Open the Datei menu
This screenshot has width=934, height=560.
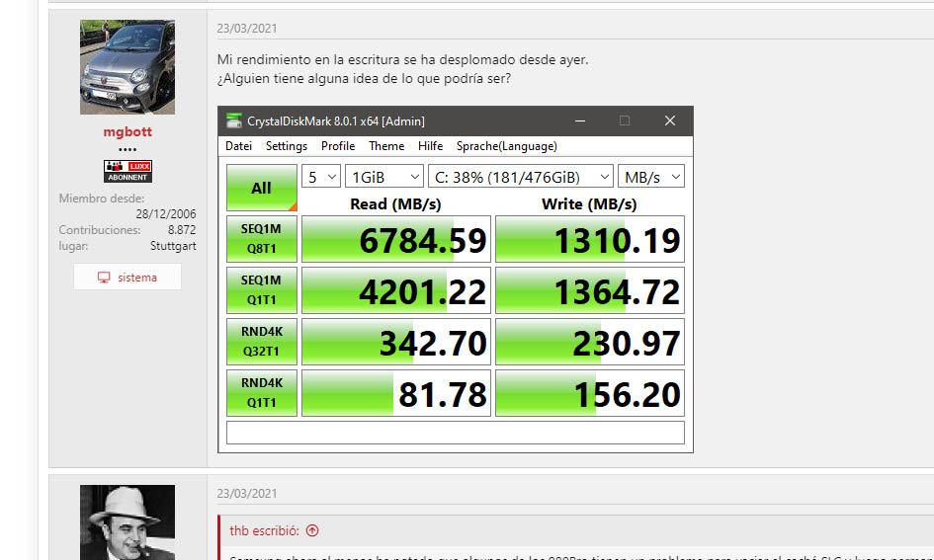point(238,146)
